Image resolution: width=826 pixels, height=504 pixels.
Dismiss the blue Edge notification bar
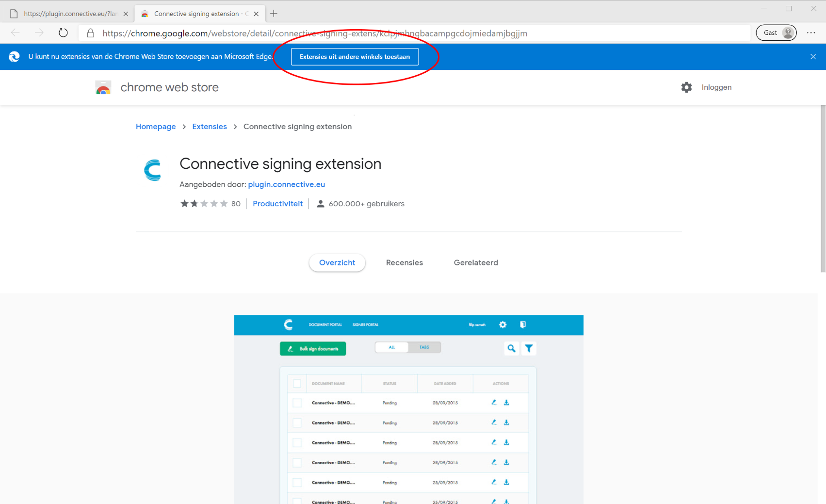813,57
